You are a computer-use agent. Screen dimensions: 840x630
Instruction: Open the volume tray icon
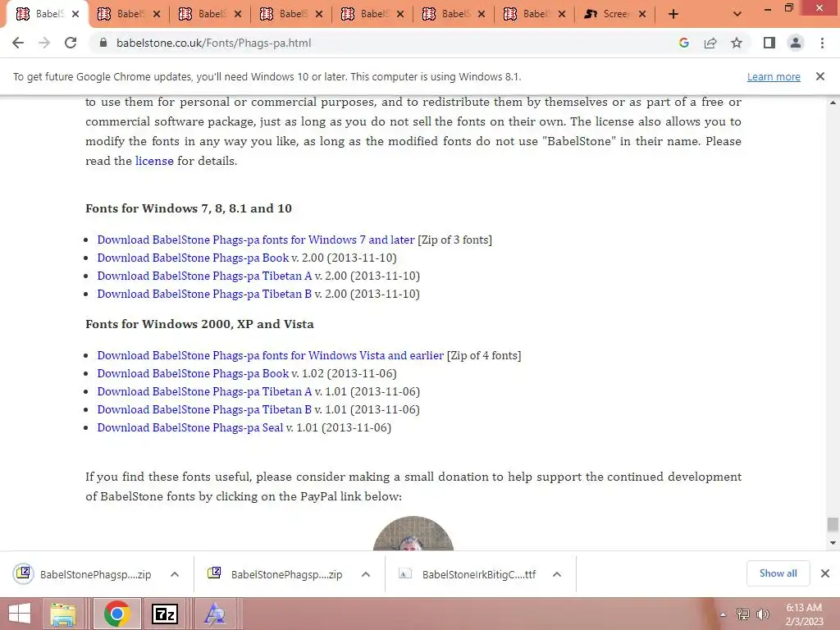click(x=762, y=614)
